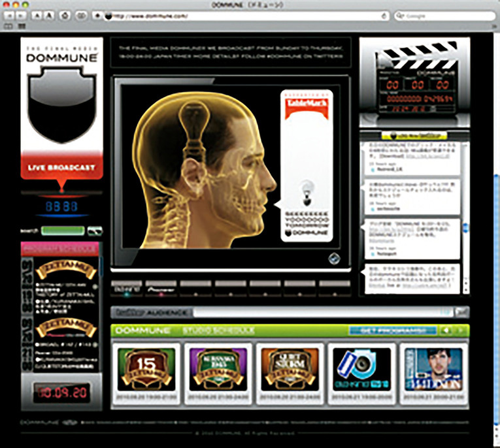The height and width of the screenshot is (448, 500).
Task: Click the GET PROGRAMS button
Action: point(392,330)
